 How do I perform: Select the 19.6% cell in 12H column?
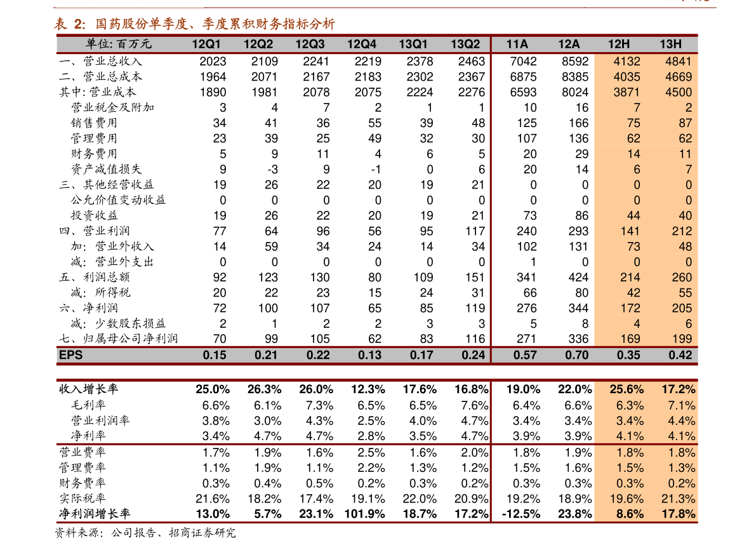[x=627, y=499]
